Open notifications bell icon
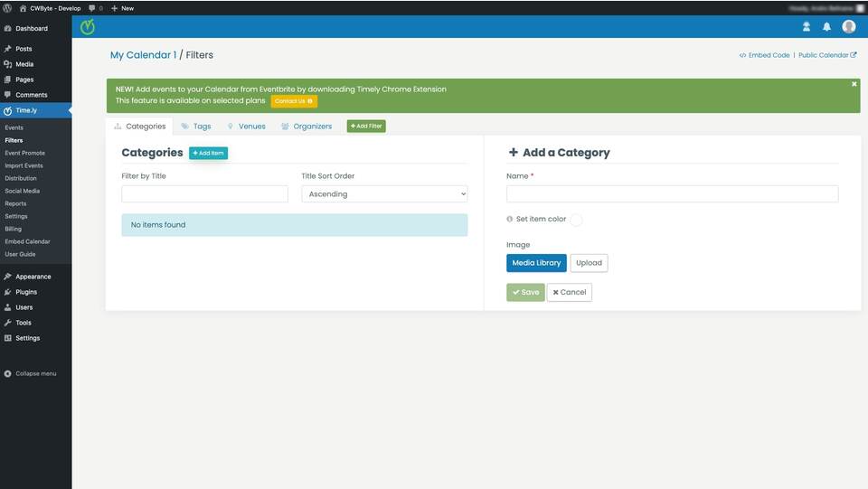 click(x=827, y=26)
